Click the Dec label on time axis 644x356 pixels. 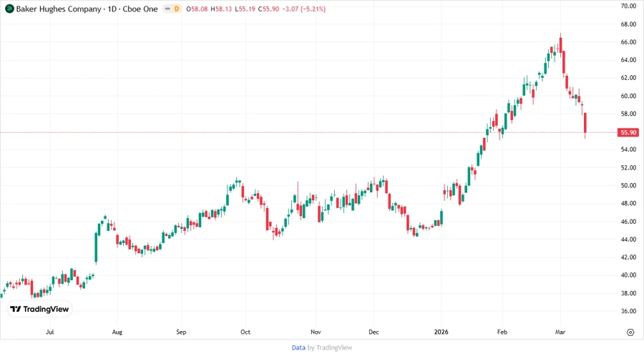(374, 332)
